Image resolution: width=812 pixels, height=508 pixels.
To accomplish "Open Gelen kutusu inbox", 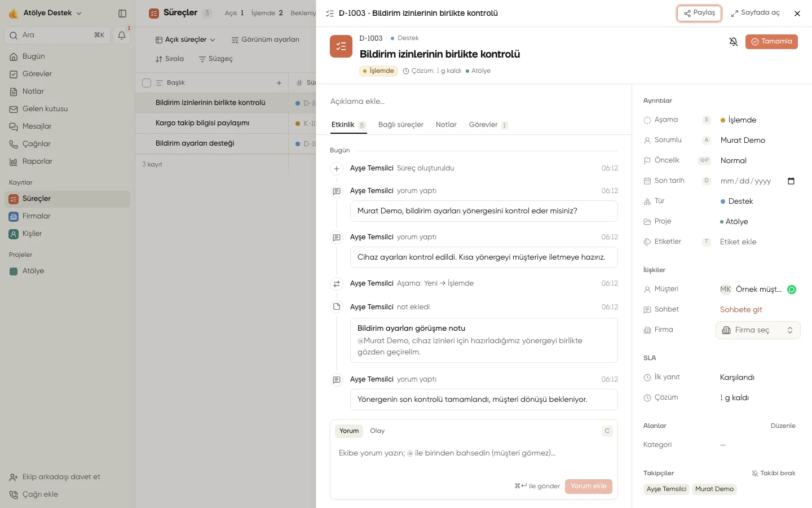I will pyautogui.click(x=67, y=109).
